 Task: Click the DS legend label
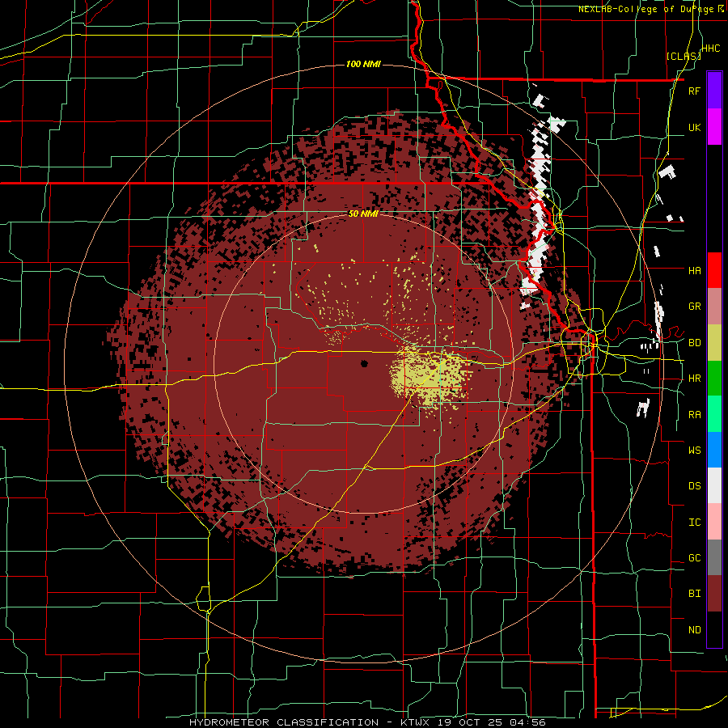click(x=694, y=486)
